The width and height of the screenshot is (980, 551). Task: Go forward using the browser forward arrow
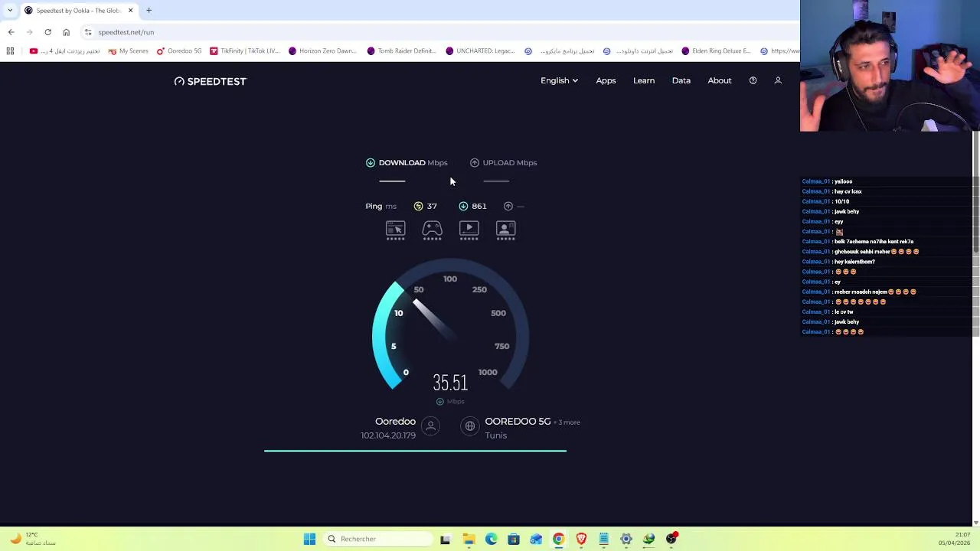(29, 32)
